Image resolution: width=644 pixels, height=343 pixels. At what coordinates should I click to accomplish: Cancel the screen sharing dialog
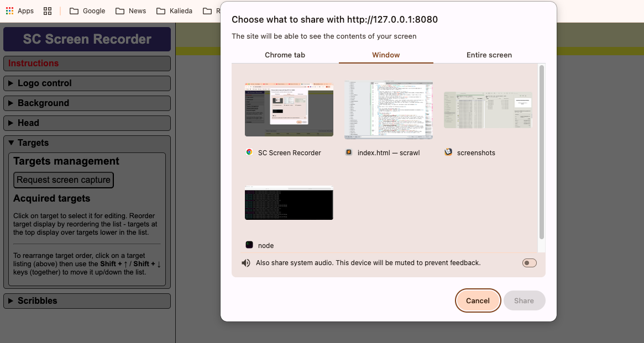tap(478, 300)
